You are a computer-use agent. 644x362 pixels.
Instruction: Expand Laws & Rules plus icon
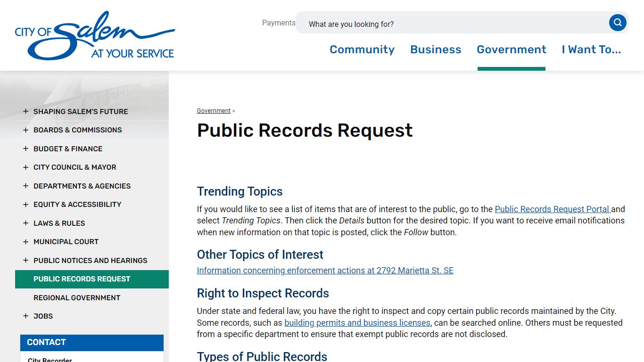click(x=25, y=223)
